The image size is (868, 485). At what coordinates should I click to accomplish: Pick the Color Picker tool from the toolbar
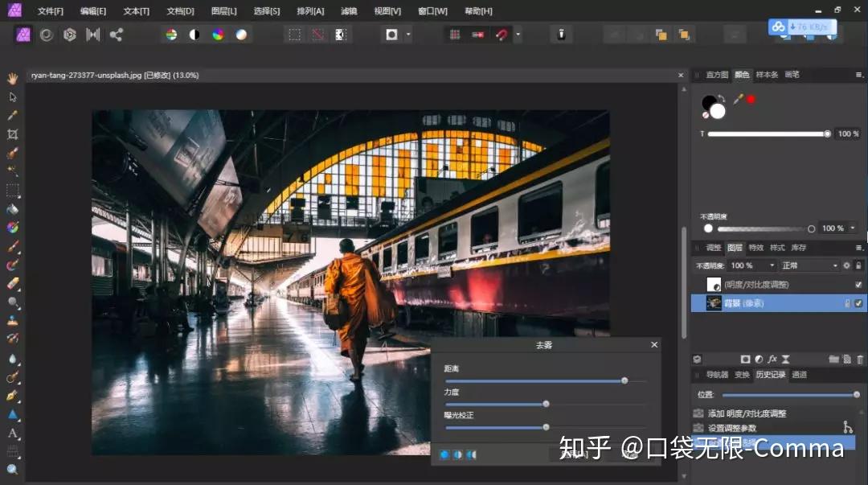click(11, 115)
